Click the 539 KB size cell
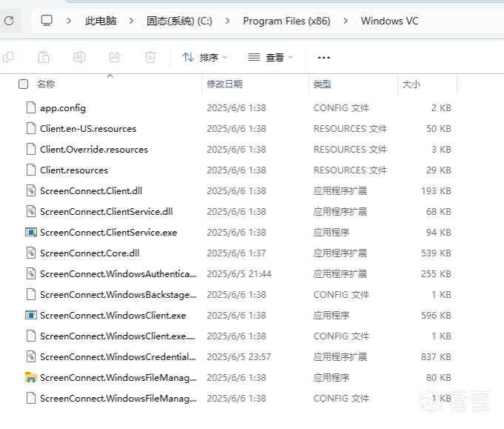Image resolution: width=504 pixels, height=429 pixels. click(436, 253)
